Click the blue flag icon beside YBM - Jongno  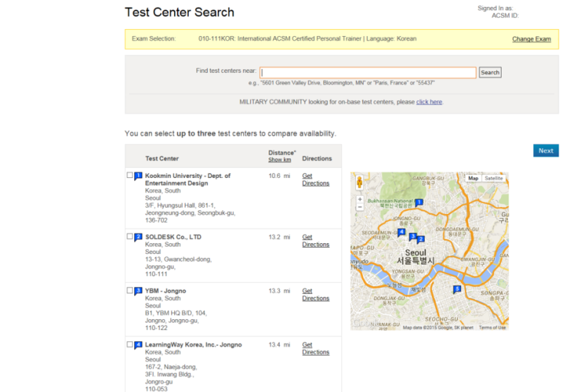[138, 291]
